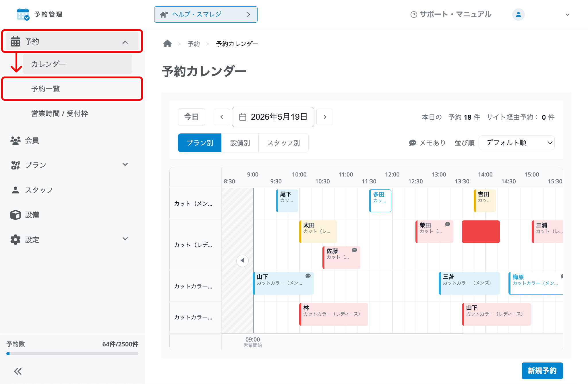Viewport: 588px width, 384px height.
Task: Click the 予約 breadcrumb link
Action: pos(194,44)
